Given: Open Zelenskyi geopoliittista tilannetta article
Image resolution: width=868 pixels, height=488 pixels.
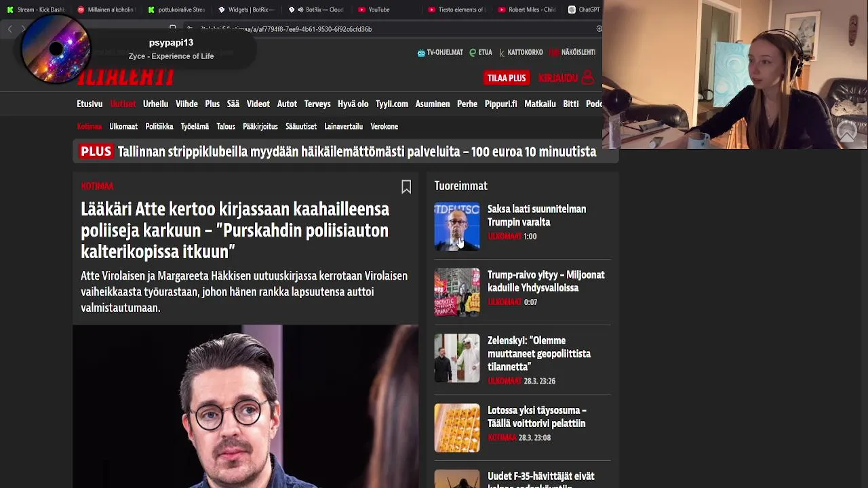Looking at the screenshot, I should 539,354.
